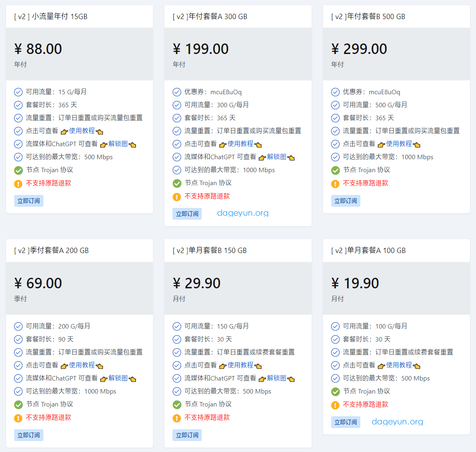Open 使用教程 link in 小流量年付 15GB card
The image size is (476, 452).
tap(82, 131)
